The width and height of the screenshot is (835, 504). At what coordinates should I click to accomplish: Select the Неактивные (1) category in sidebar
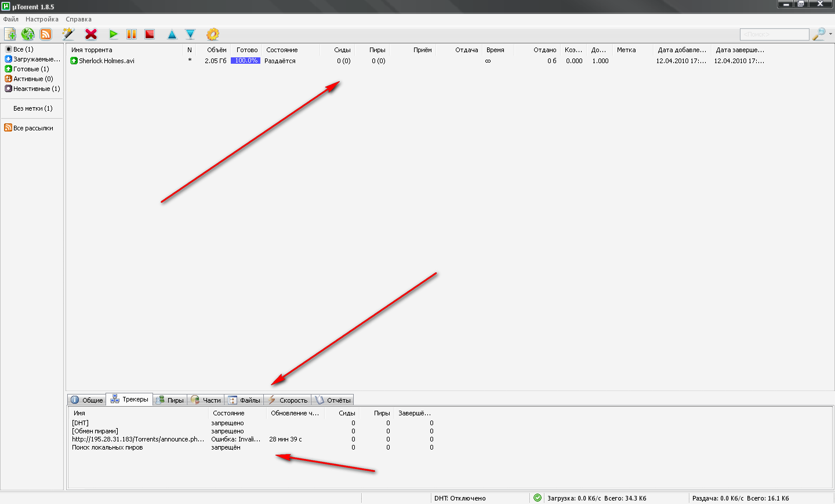[x=32, y=89]
